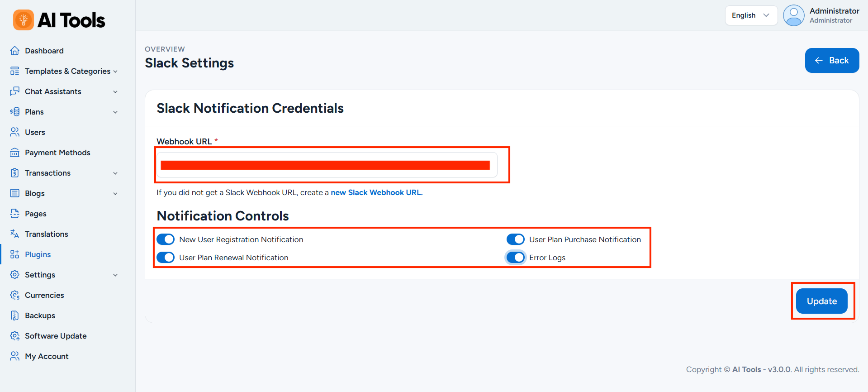Click the Software Update gear icon

click(x=15, y=336)
